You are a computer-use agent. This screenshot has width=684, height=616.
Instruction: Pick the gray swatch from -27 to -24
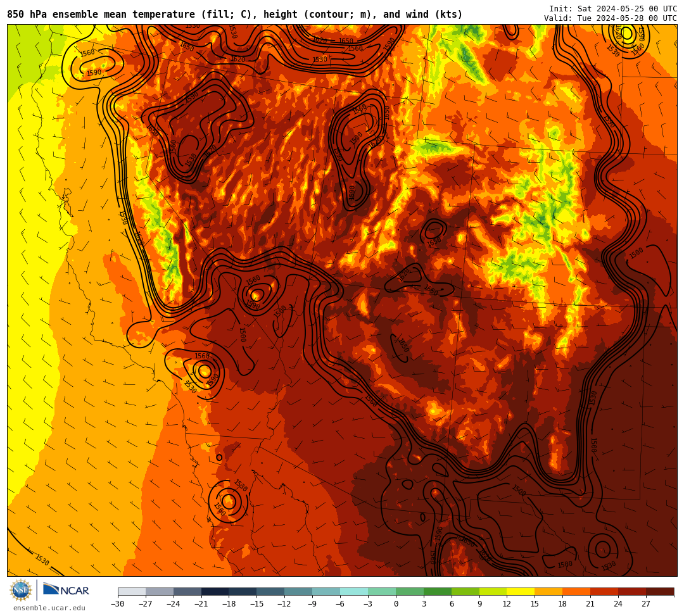point(160,591)
